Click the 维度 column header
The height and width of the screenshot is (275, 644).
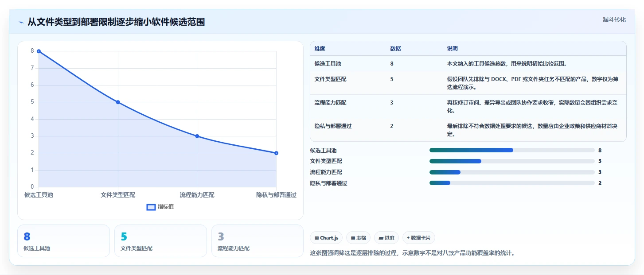point(320,49)
